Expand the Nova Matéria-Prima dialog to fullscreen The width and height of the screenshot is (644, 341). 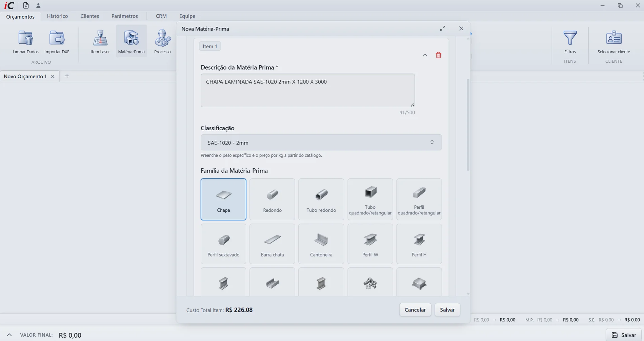pos(443,29)
